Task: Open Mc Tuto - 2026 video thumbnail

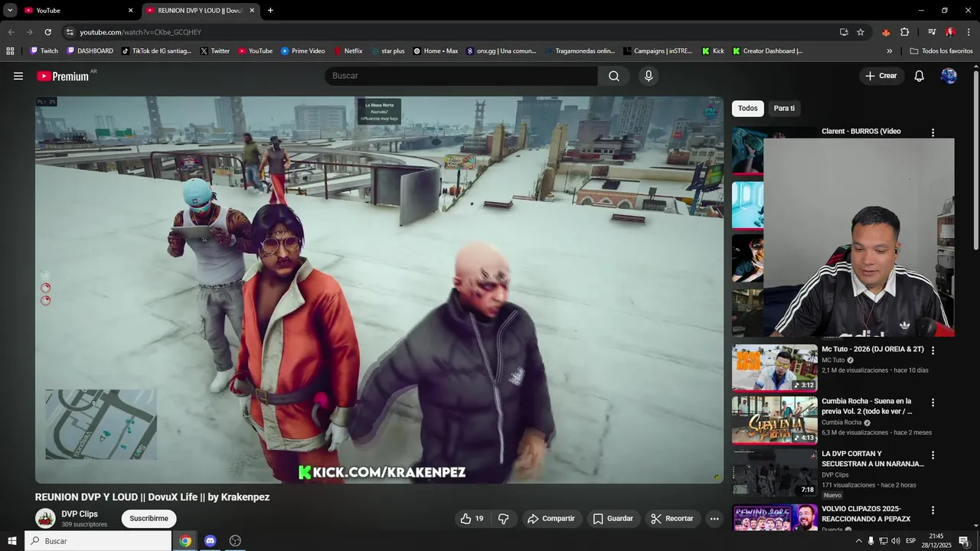Action: (x=775, y=368)
